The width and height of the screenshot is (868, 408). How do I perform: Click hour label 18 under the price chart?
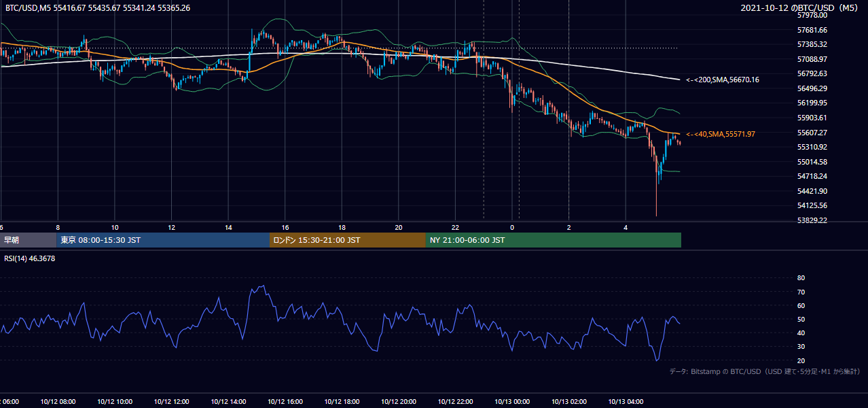tap(342, 227)
